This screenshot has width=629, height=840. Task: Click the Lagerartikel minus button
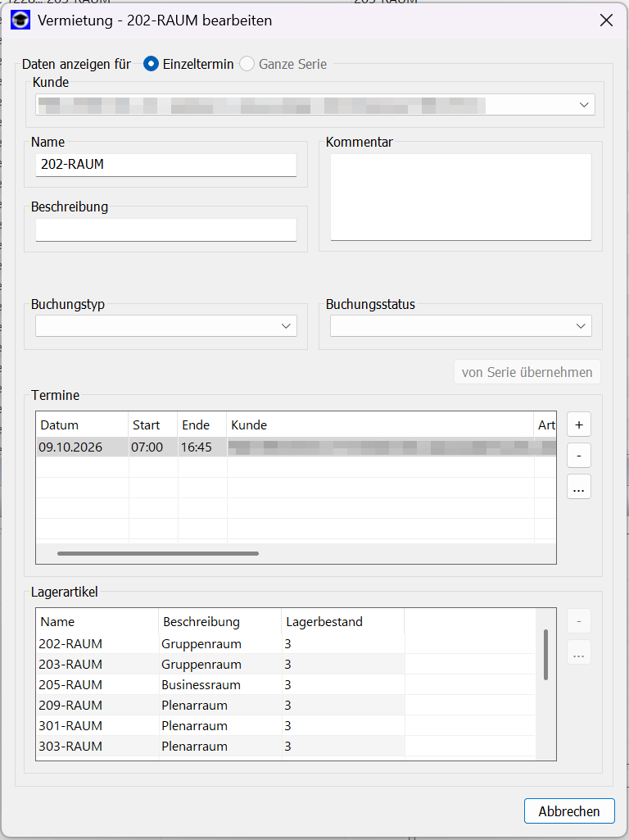[579, 621]
